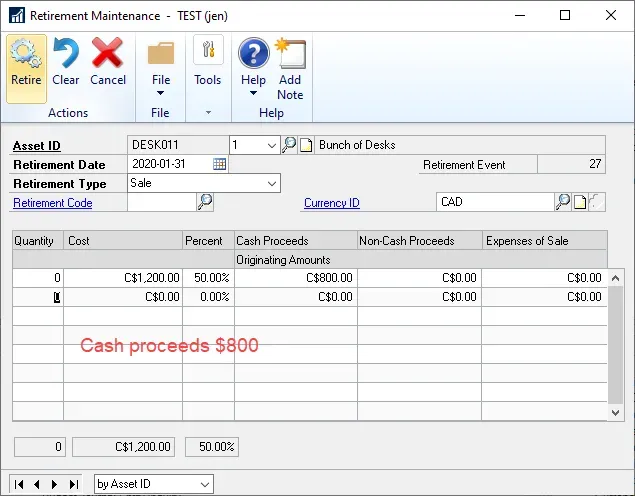Open the File menu in ribbon
The width and height of the screenshot is (635, 496).
[160, 68]
